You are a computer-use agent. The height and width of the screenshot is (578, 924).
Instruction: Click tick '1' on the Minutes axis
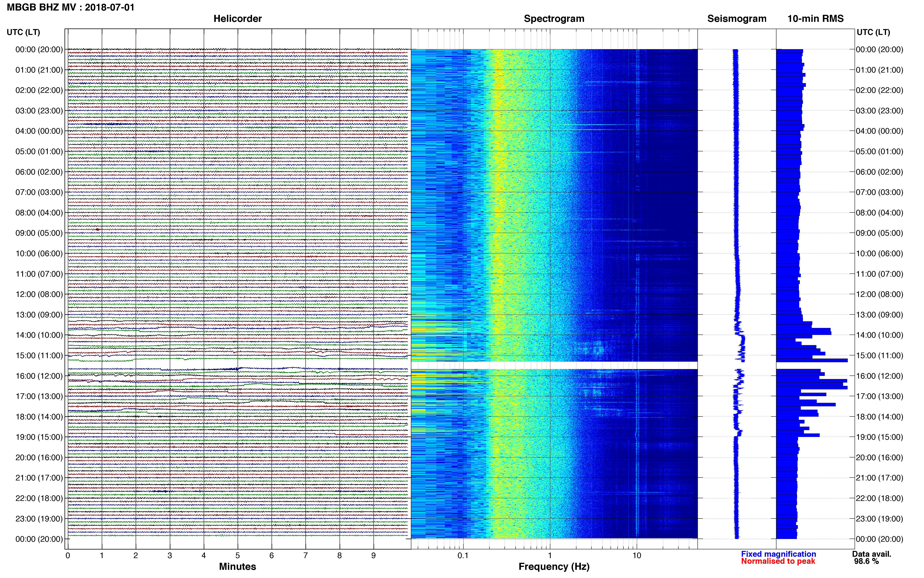point(102,555)
